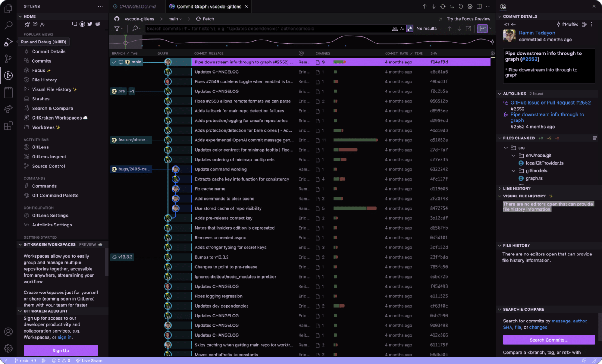Image resolution: width=602 pixels, height=364 pixels.
Task: Open the GitLens panel more actions menu
Action: click(100, 6)
